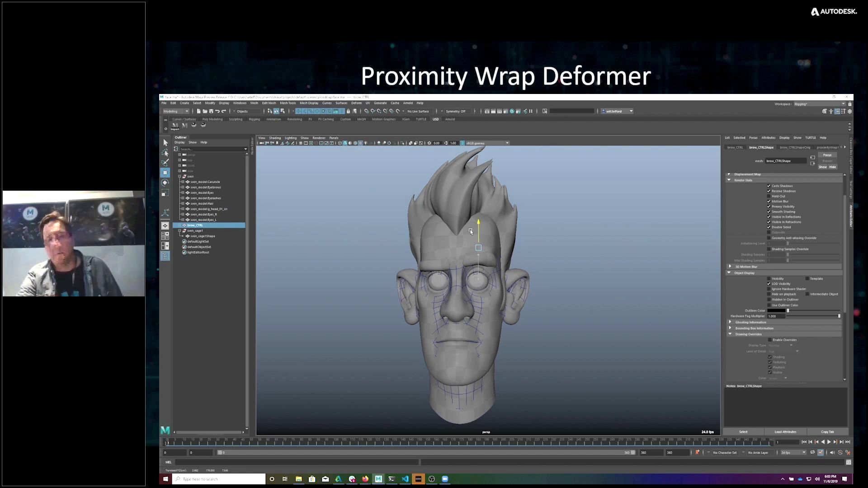
Task: Collapse the Render Stats section
Action: click(x=729, y=180)
